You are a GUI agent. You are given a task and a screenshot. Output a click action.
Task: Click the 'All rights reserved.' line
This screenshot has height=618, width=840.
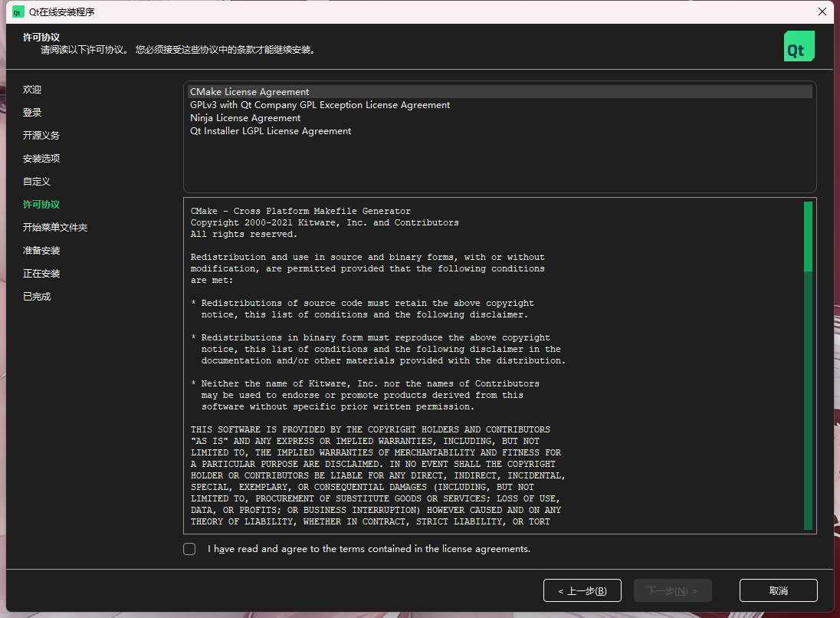pos(244,234)
